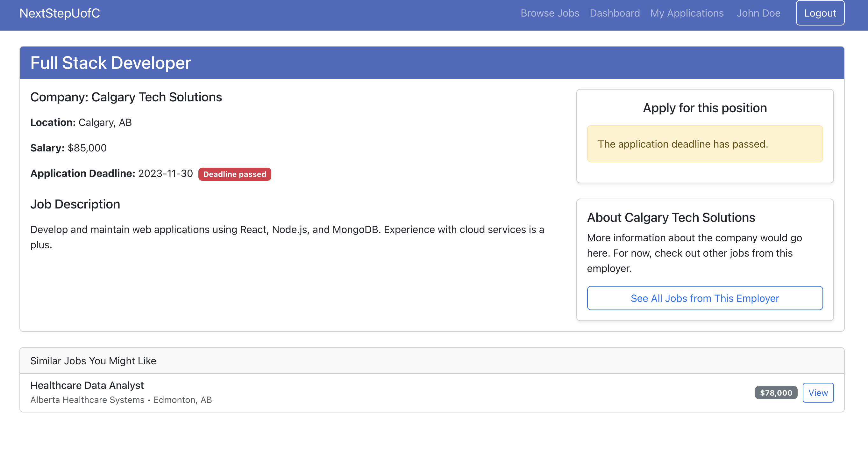Viewport: 868px width, 452px height.
Task: Click the Job Description heading
Action: (x=75, y=204)
